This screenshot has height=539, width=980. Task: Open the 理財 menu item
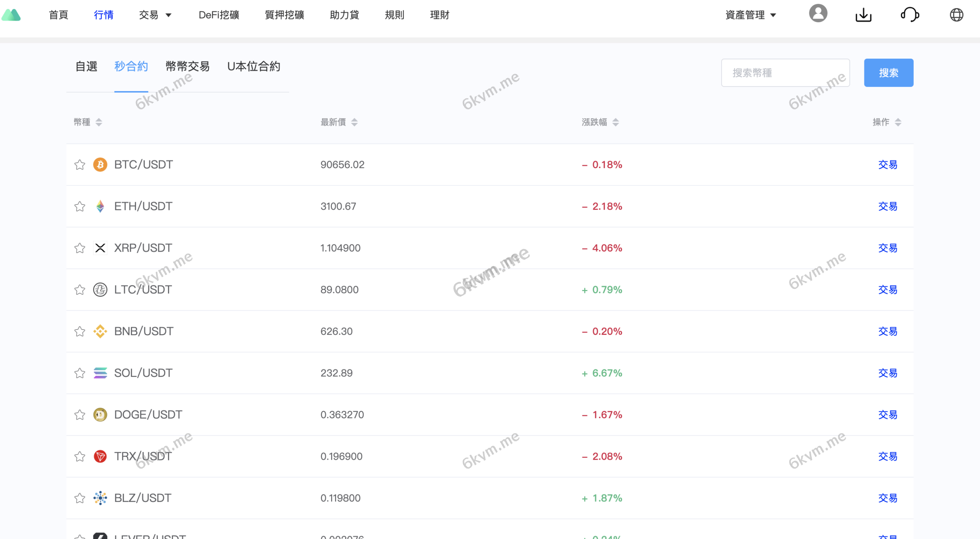[439, 15]
